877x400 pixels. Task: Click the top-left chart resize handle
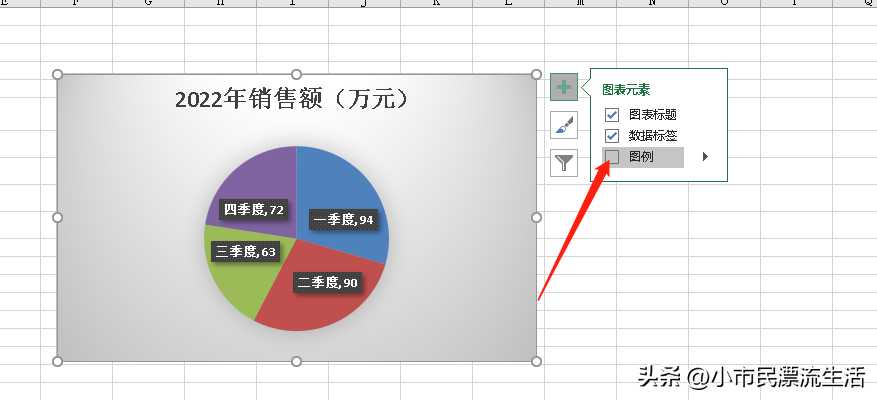click(x=57, y=74)
